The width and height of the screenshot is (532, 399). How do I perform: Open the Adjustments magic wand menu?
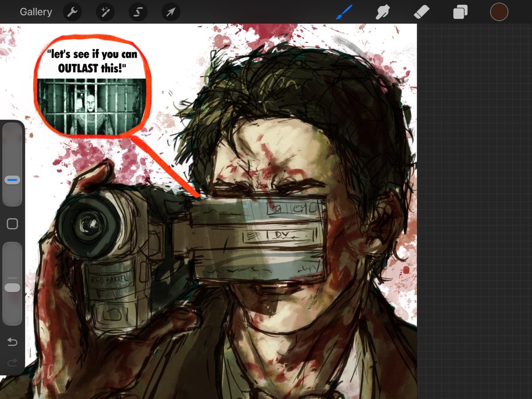pyautogui.click(x=106, y=12)
